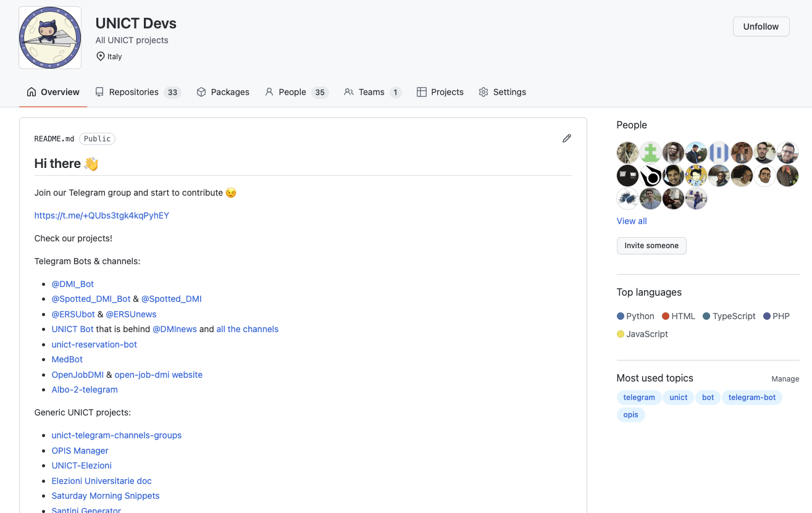This screenshot has height=513, width=812.
Task: Select the bot topic tag
Action: [x=708, y=398]
